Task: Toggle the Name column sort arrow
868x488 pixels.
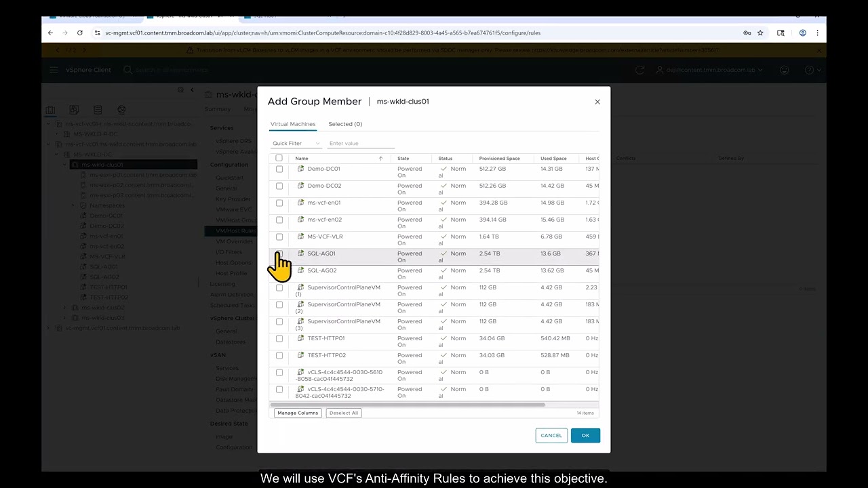Action: click(x=380, y=159)
